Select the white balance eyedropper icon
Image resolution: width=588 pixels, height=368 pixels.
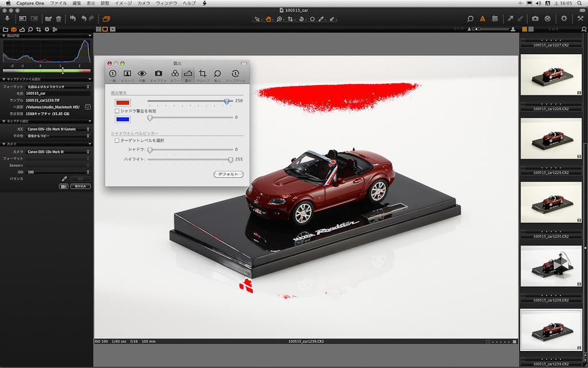[x=64, y=179]
